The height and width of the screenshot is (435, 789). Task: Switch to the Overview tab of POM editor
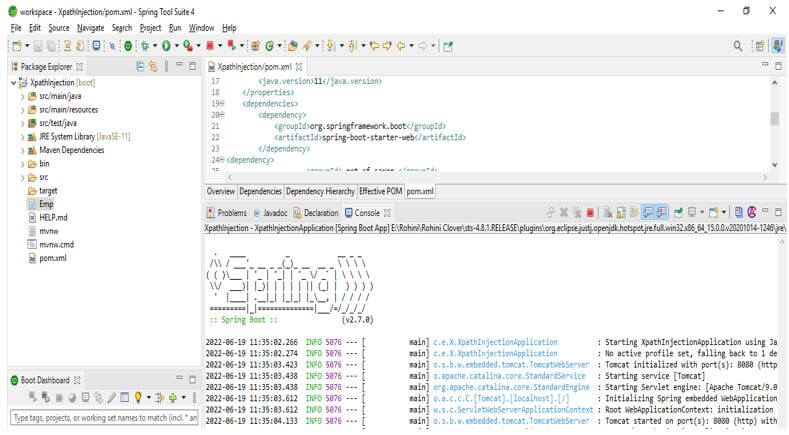tap(220, 191)
